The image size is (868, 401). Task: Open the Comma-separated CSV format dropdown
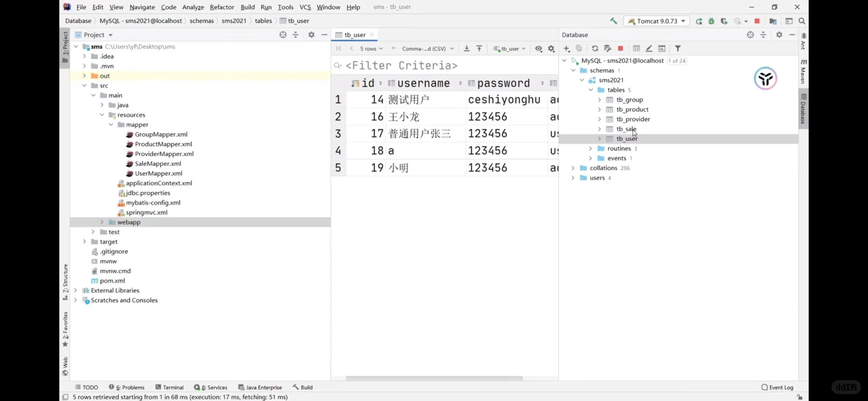(x=428, y=49)
